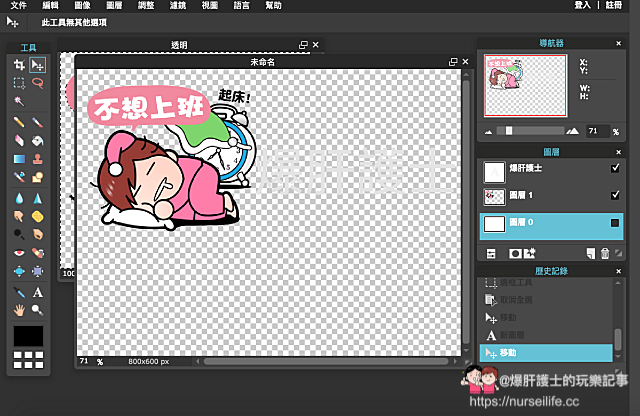Click the 註冊 register link
640x416 pixels.
(613, 5)
